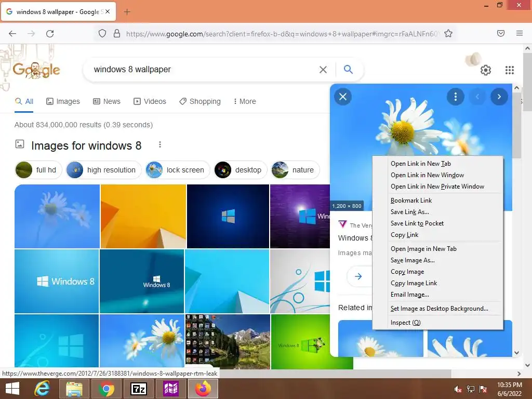Launch Internet Explorer from the taskbar
This screenshot has width=532, height=399.
tap(43, 389)
